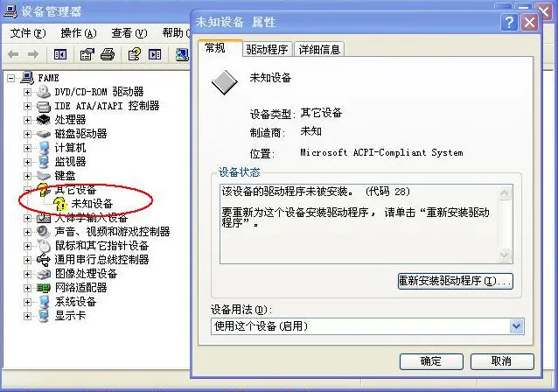Image resolution: width=558 pixels, height=392 pixels.
Task: Click the Print toolbar icon
Action: point(108,54)
